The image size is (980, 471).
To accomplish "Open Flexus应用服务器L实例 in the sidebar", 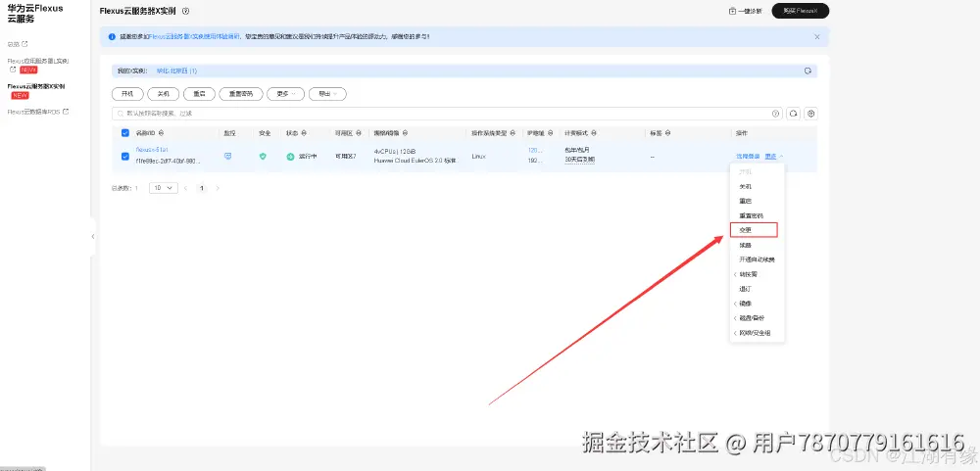I will (38, 61).
